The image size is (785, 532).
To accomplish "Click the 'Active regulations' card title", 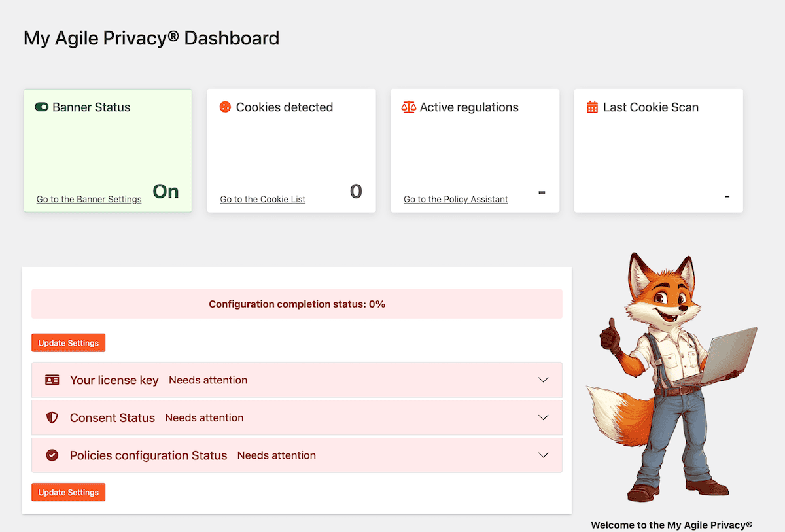I will [x=469, y=107].
